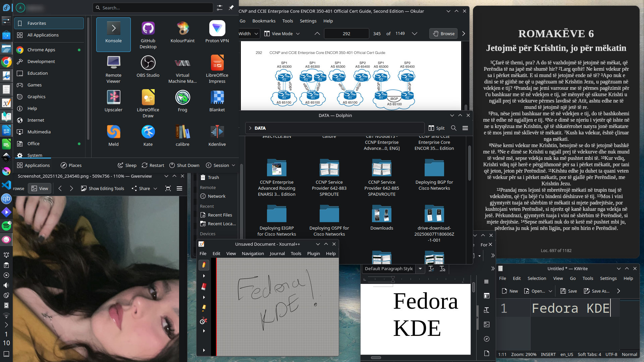
Task: Select the Eraser tool in Xournal++
Action: point(204,287)
